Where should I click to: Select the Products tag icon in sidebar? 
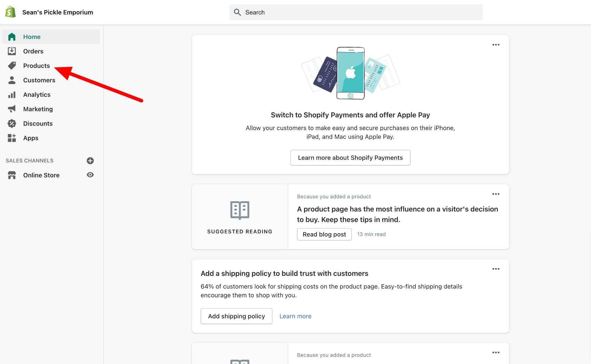point(12,65)
